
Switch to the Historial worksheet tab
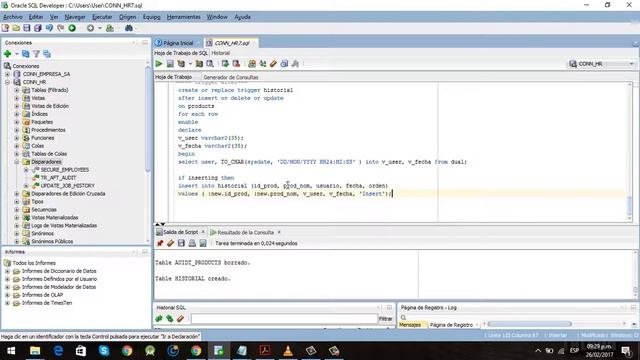(x=221, y=53)
